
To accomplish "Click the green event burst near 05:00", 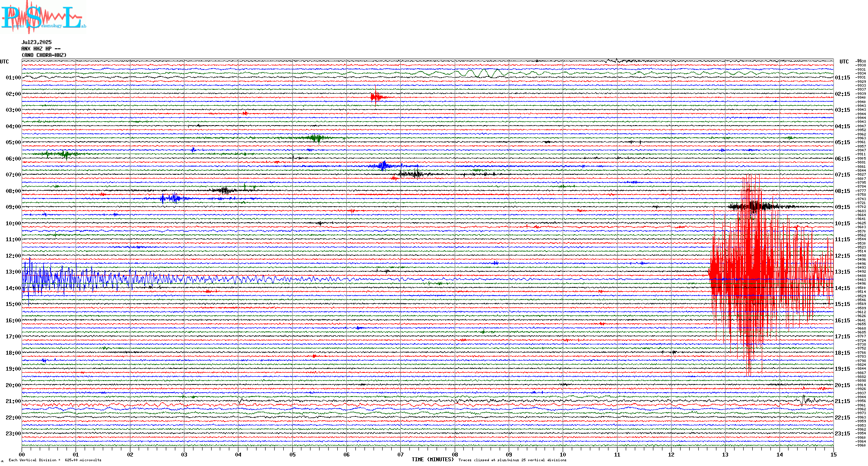I will 317,138.
